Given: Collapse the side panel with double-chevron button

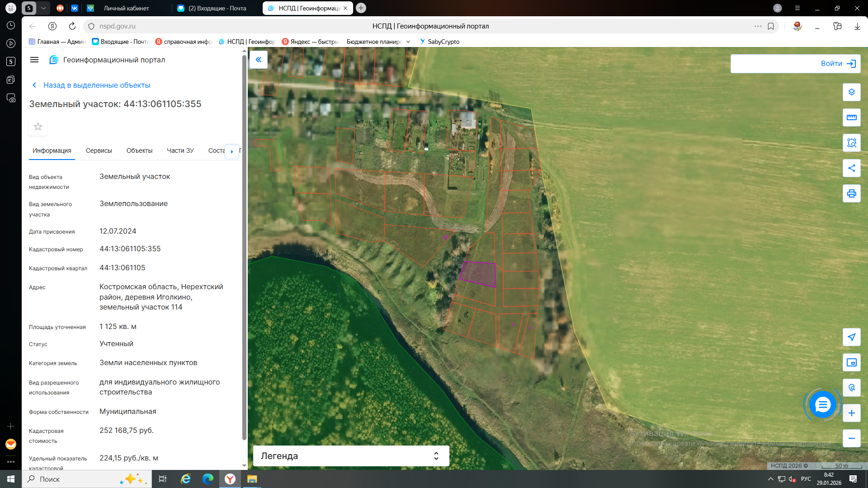Looking at the screenshot, I should [259, 60].
